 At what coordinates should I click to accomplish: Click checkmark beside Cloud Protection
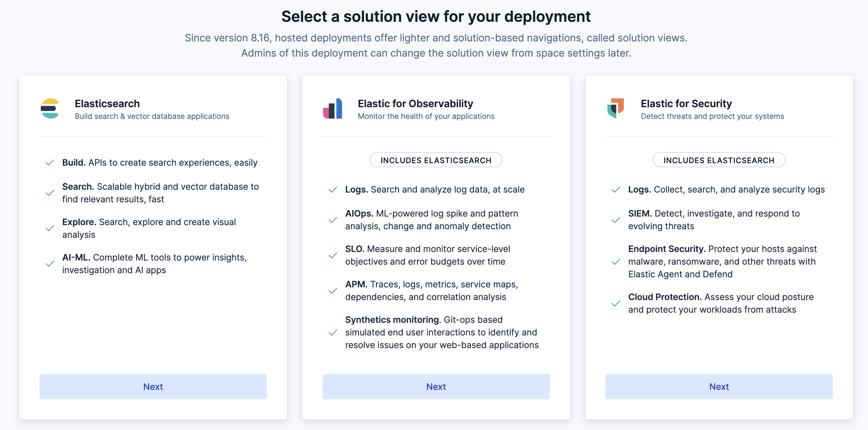pyautogui.click(x=616, y=304)
